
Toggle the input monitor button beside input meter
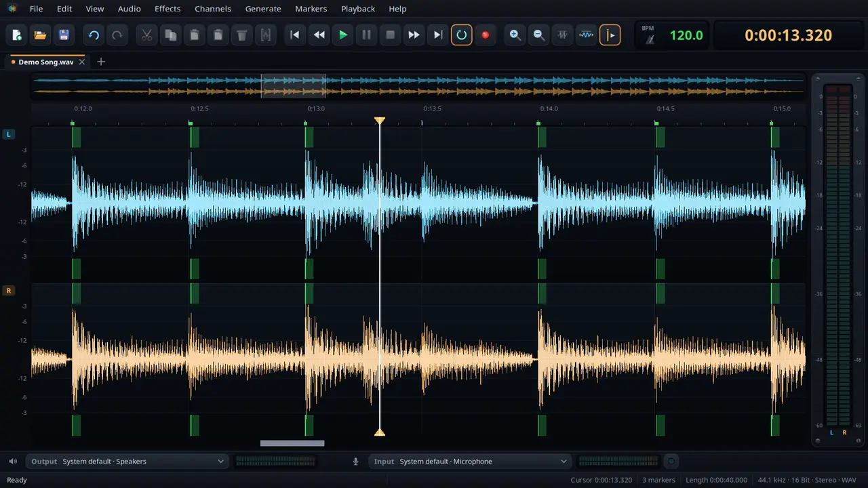671,462
